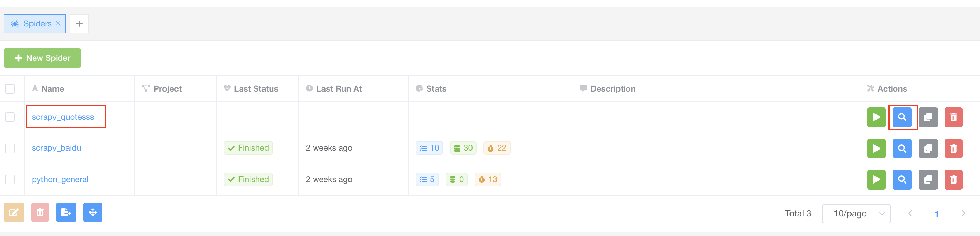This screenshot has height=236, width=980.
Task: Check the python_general row checkbox
Action: tap(10, 179)
